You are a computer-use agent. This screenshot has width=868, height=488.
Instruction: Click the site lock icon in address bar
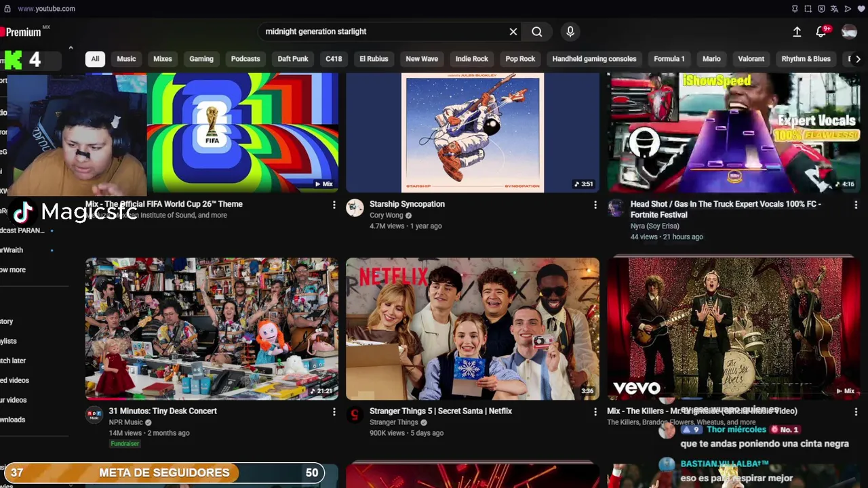pyautogui.click(x=7, y=9)
